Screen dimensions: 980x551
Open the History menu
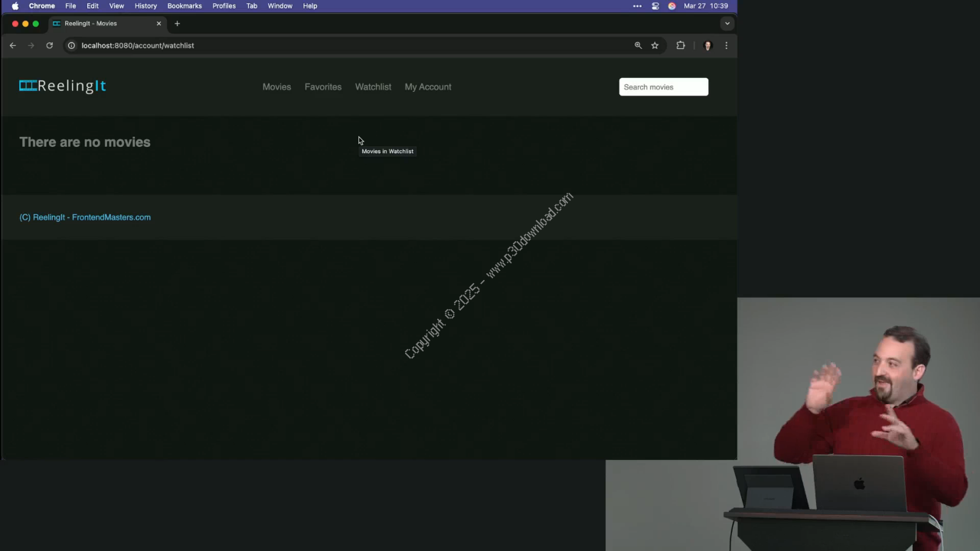click(145, 5)
